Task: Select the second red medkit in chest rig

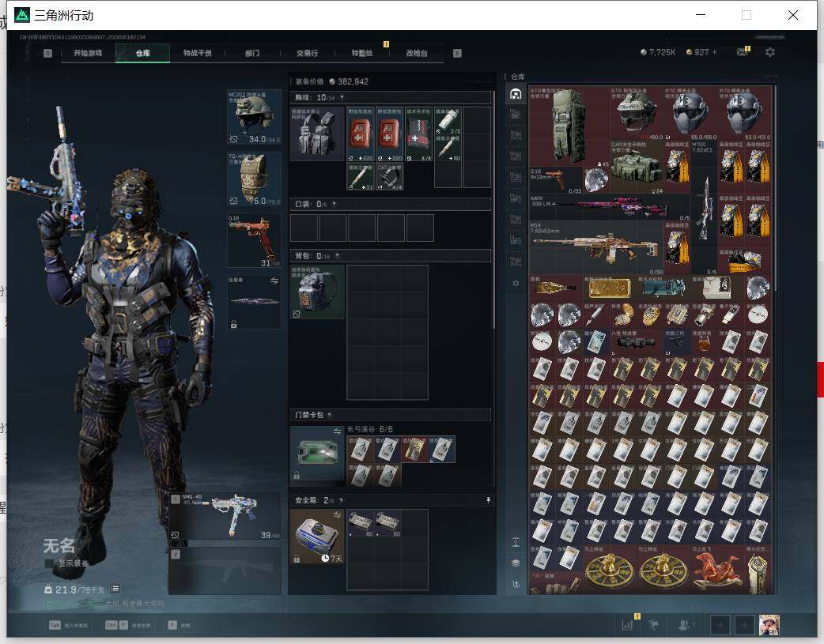Action: (x=389, y=134)
